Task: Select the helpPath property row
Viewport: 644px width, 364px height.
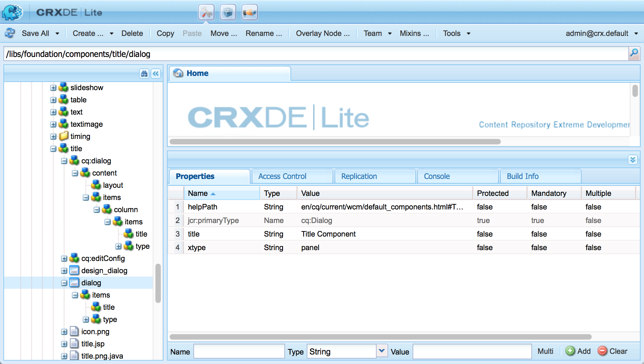Action: [404, 207]
